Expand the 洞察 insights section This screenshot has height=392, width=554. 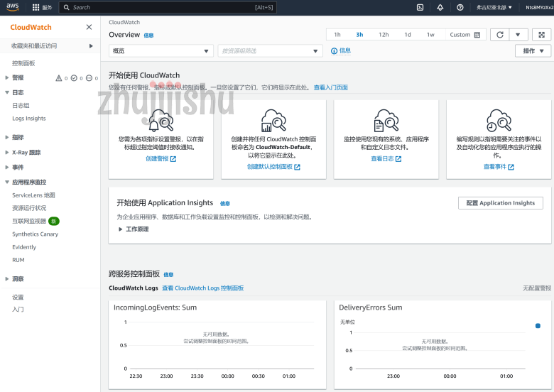coord(6,279)
